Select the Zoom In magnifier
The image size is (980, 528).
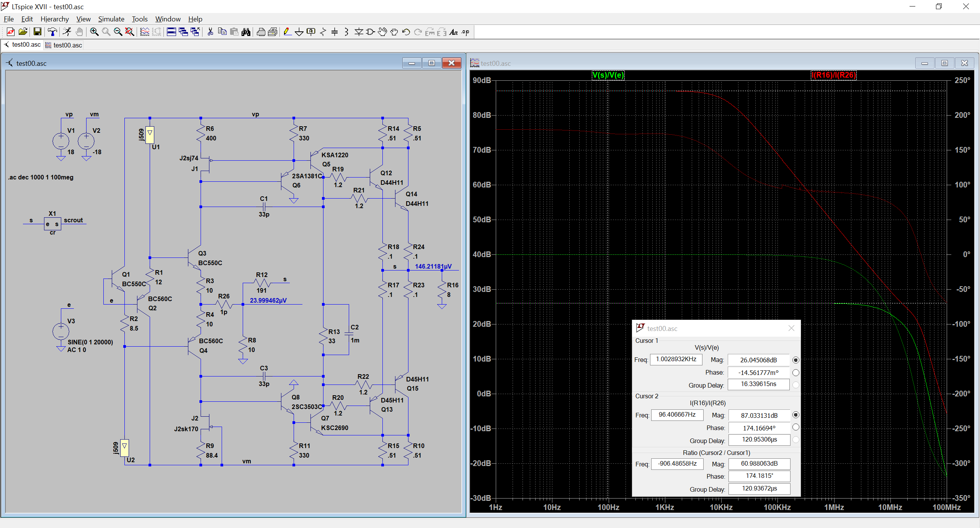(x=94, y=32)
